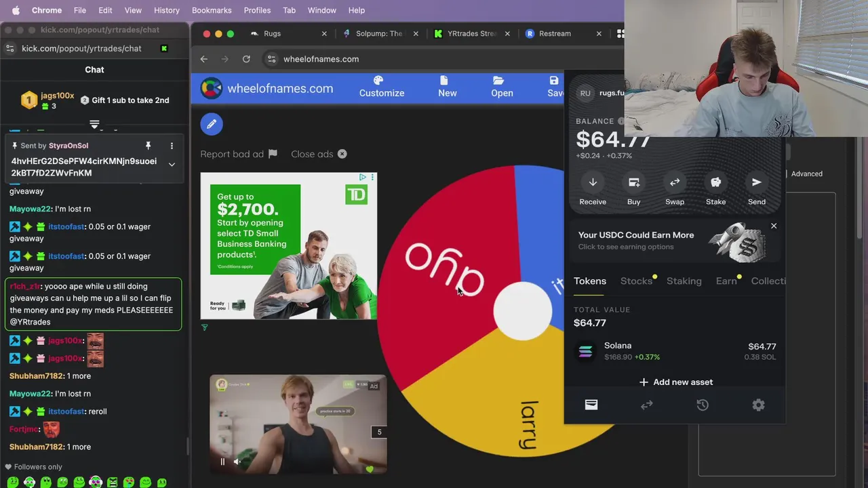
Task: Click Fortjmc username in chat
Action: 25,429
